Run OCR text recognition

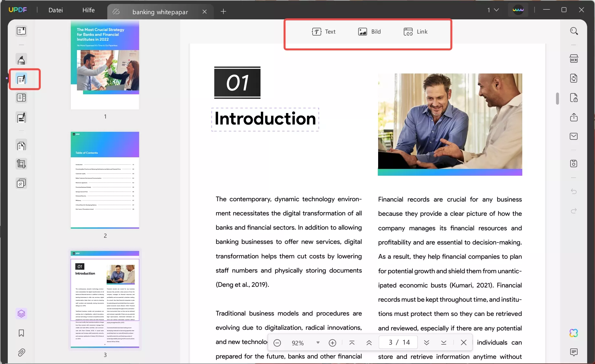(x=574, y=59)
